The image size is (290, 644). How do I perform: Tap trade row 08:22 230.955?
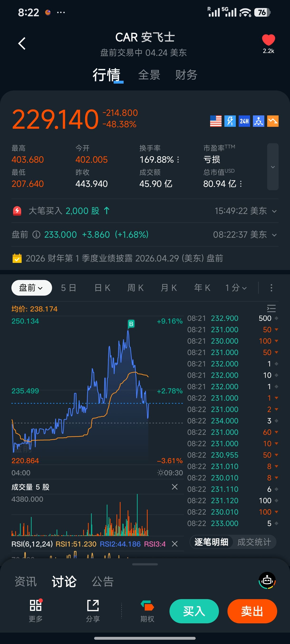[x=233, y=455]
